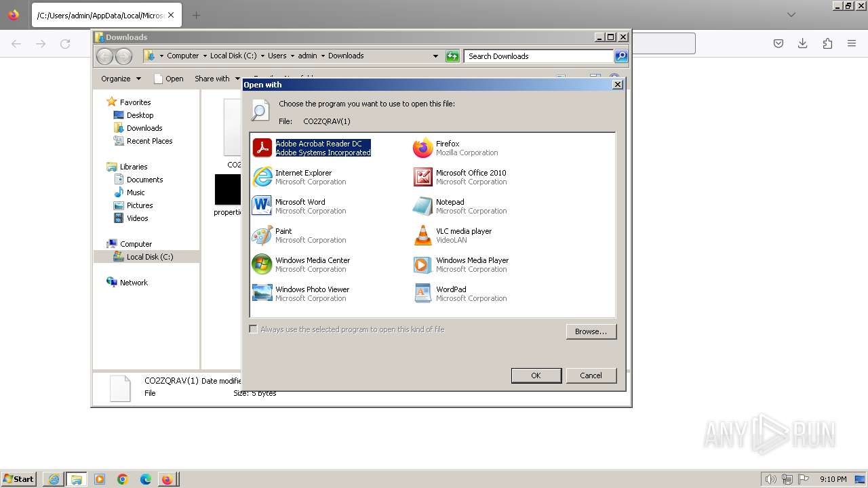The image size is (868, 488).
Task: Click the Explorer Forward arrow button
Action: click(123, 56)
